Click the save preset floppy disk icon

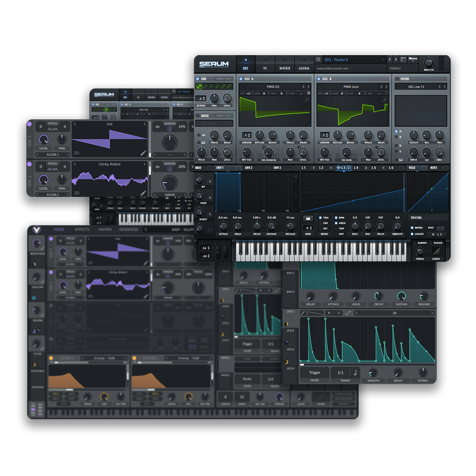coord(318,60)
